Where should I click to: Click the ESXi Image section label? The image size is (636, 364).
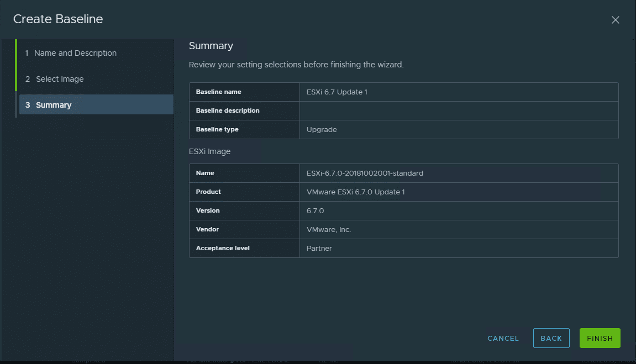pos(209,151)
